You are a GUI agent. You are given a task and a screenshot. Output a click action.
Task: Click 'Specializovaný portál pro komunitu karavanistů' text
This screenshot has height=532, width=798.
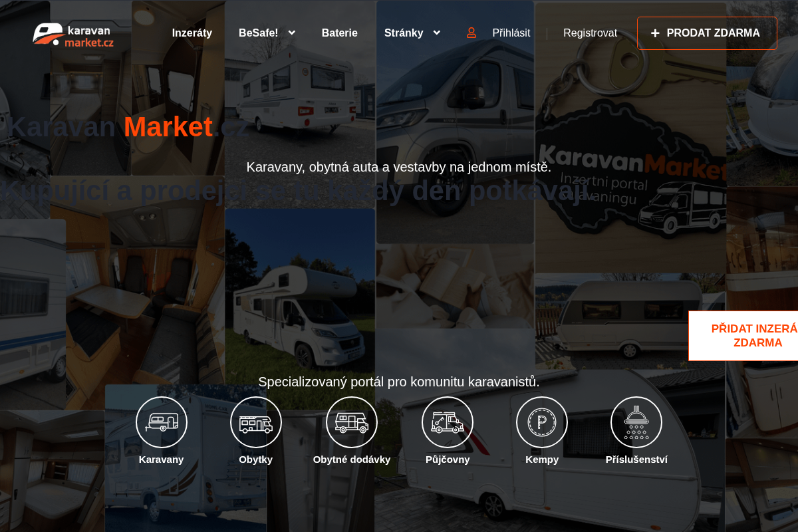(x=399, y=382)
